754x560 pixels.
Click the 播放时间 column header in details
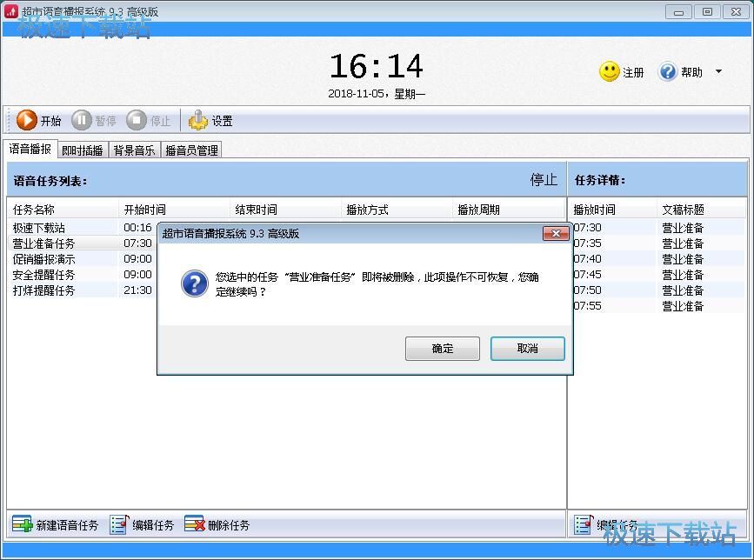coord(612,210)
